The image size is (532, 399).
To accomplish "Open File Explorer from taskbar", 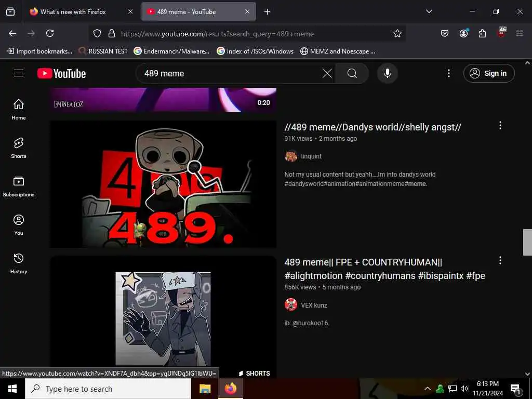I will point(205,389).
